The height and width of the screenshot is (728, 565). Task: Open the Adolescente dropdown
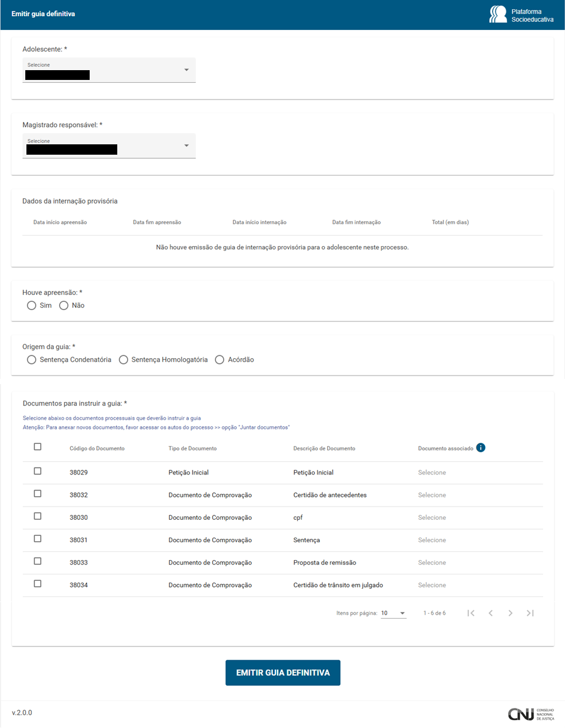coord(109,70)
